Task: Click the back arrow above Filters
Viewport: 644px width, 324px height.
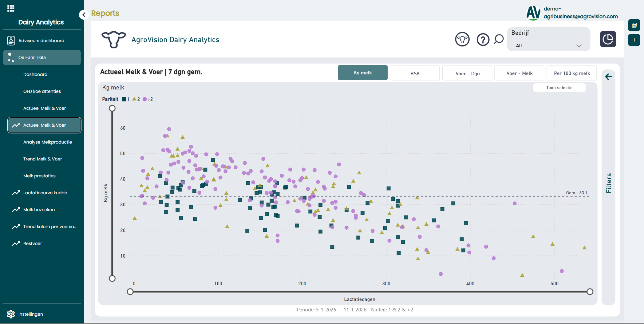Action: (608, 77)
